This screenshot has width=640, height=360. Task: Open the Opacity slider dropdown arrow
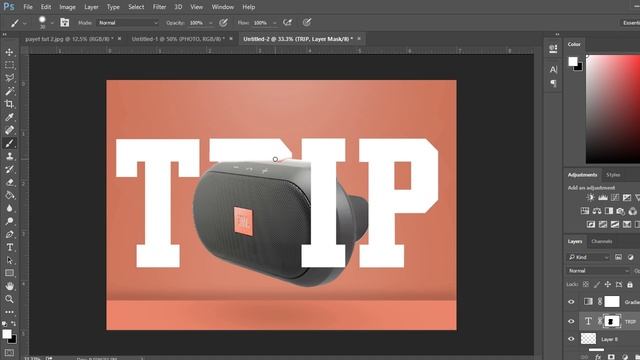(211, 23)
